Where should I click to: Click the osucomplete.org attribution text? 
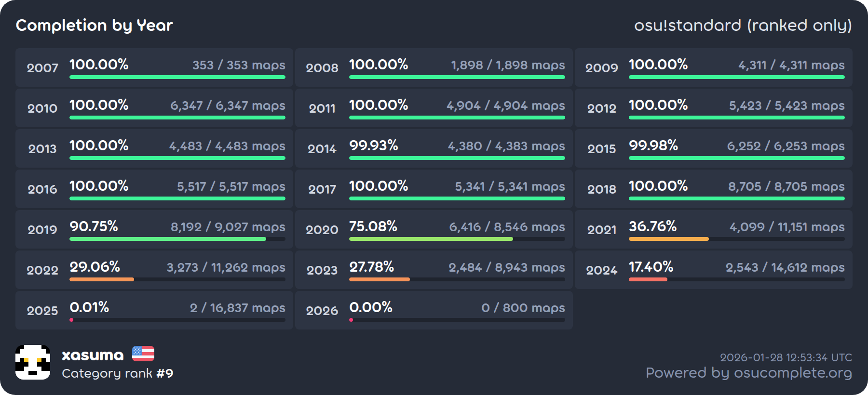748,373
